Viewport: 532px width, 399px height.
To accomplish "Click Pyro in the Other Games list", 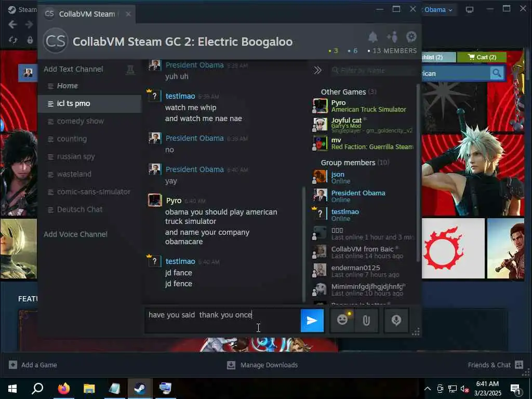I will point(363,106).
